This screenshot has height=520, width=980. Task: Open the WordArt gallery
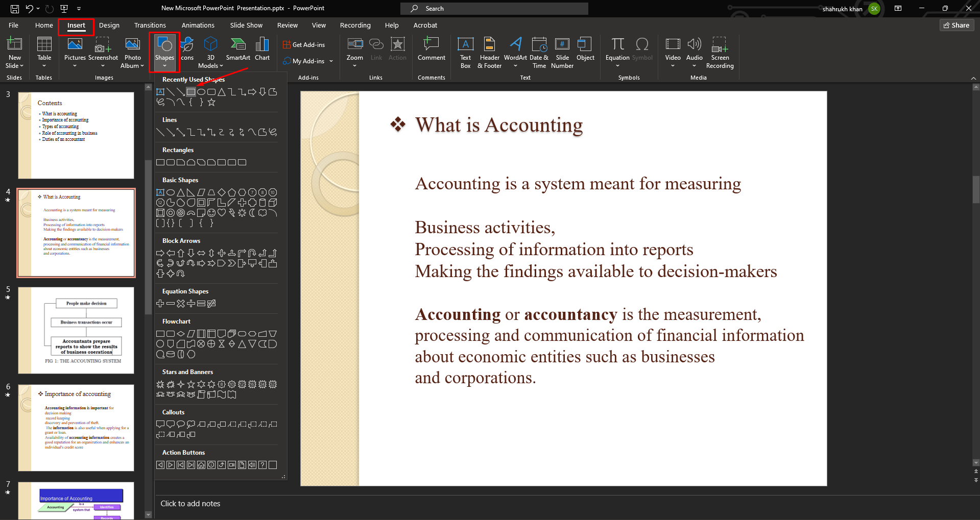click(x=515, y=52)
